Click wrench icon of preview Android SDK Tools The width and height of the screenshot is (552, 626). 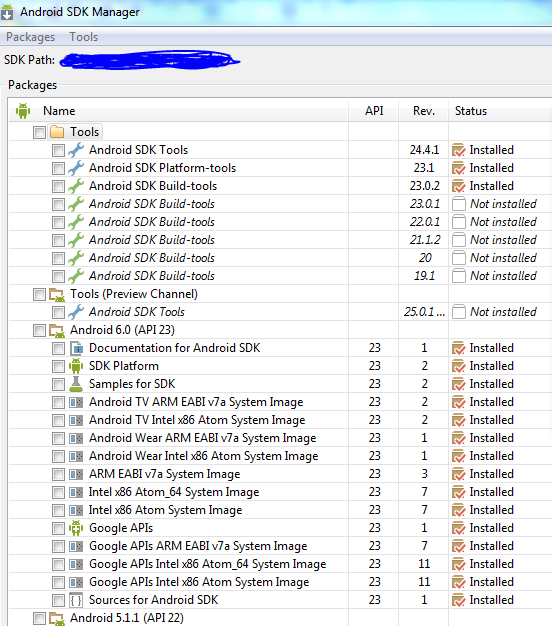[76, 312]
